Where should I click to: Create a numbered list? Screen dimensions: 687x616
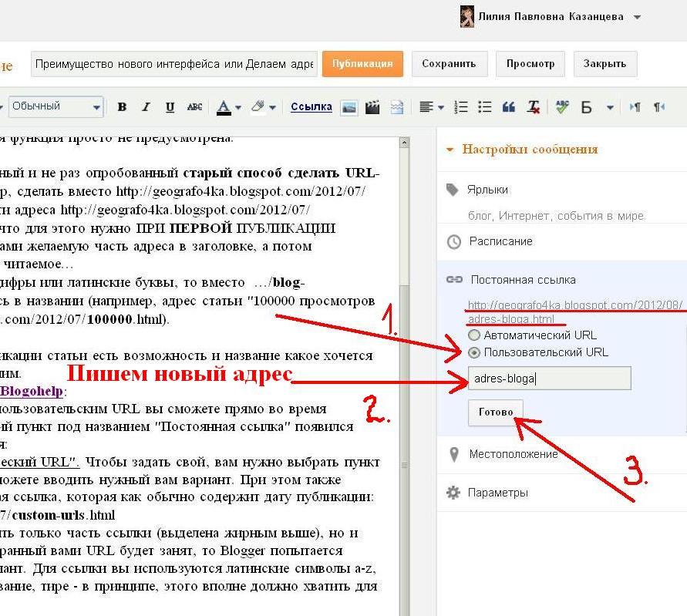[460, 107]
